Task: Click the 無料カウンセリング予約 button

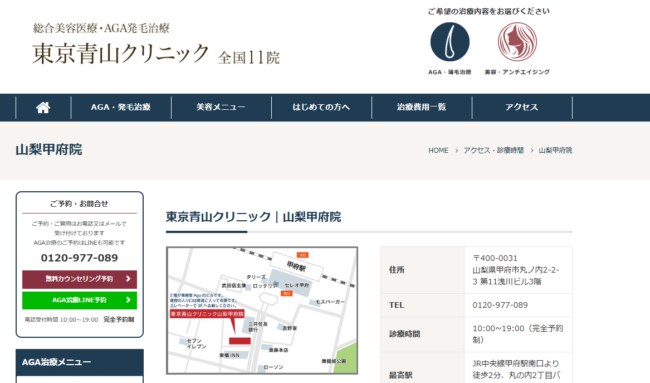Action: pos(80,279)
